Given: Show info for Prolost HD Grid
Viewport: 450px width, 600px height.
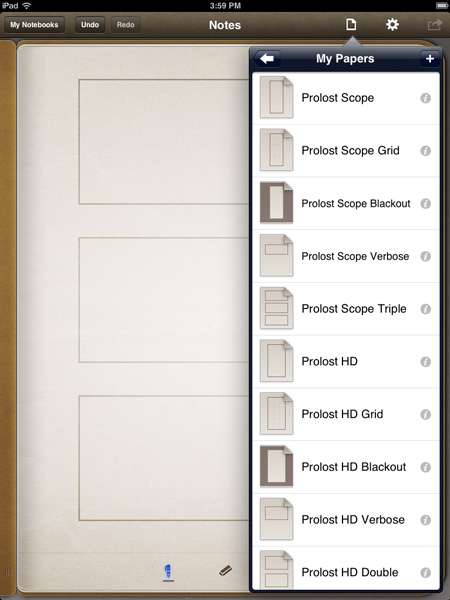Looking at the screenshot, I should click(426, 414).
